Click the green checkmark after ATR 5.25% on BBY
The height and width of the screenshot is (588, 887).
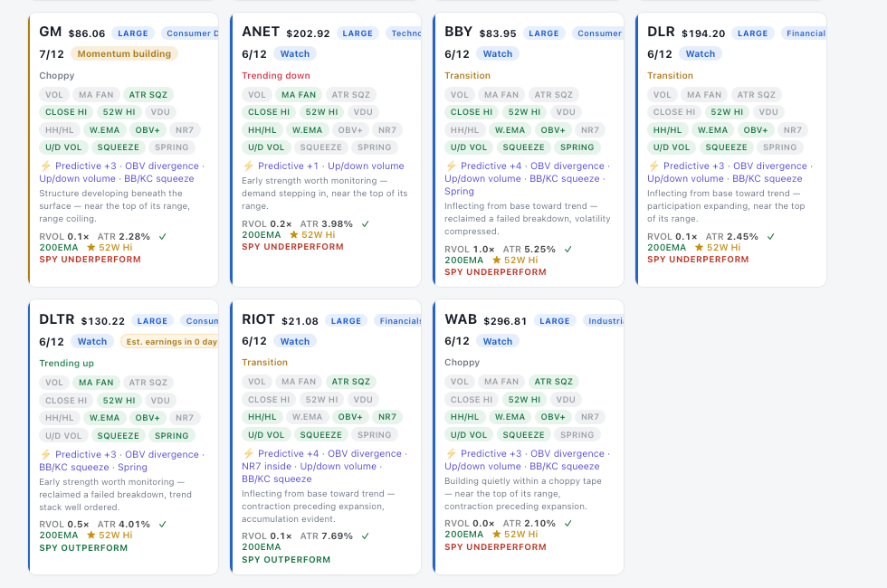click(568, 250)
